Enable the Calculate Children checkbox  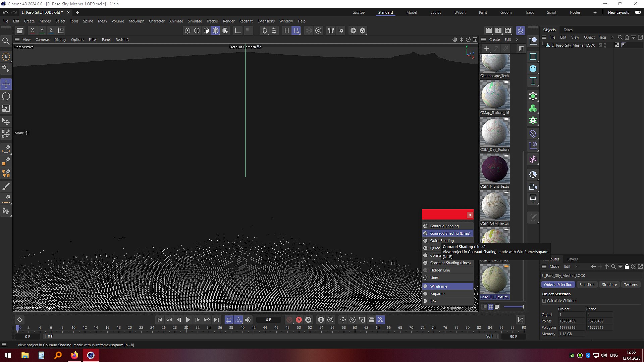544,301
